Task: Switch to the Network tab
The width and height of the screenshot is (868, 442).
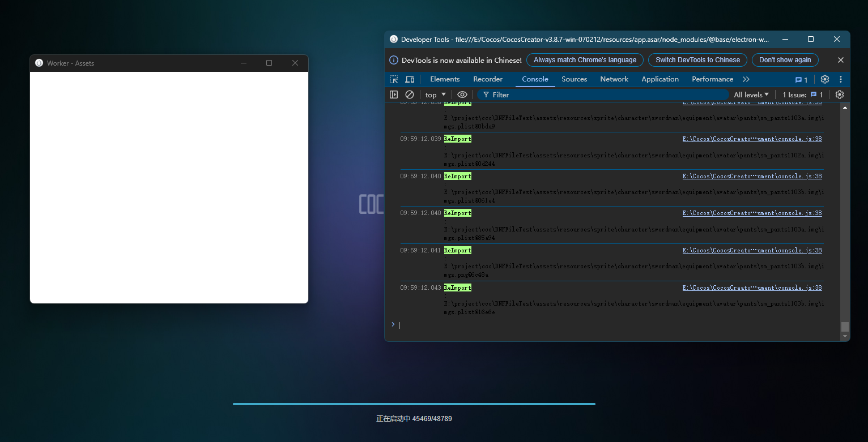Action: 614,79
